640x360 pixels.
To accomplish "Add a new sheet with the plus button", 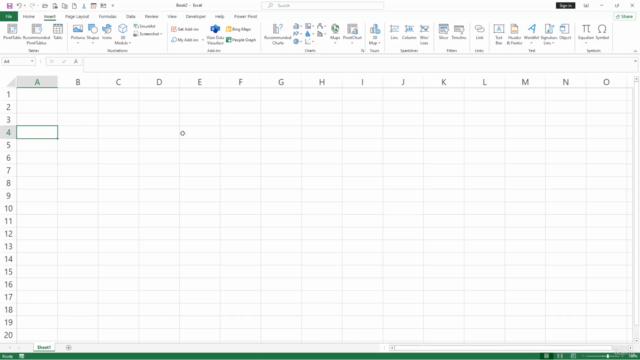I will (x=69, y=348).
